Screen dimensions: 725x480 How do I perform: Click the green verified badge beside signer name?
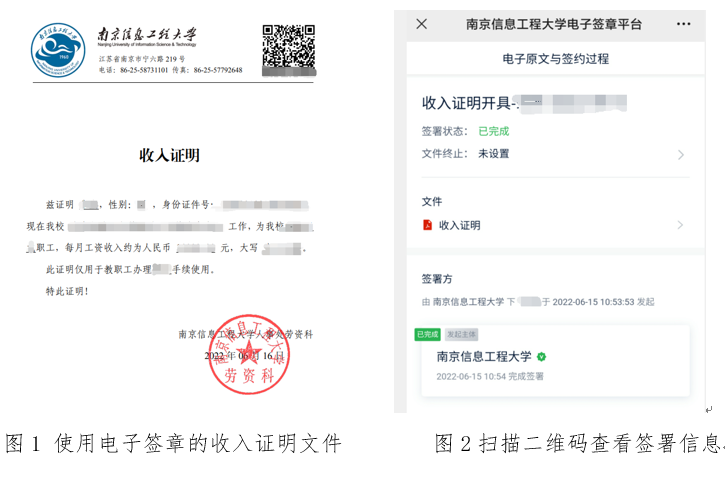(541, 356)
